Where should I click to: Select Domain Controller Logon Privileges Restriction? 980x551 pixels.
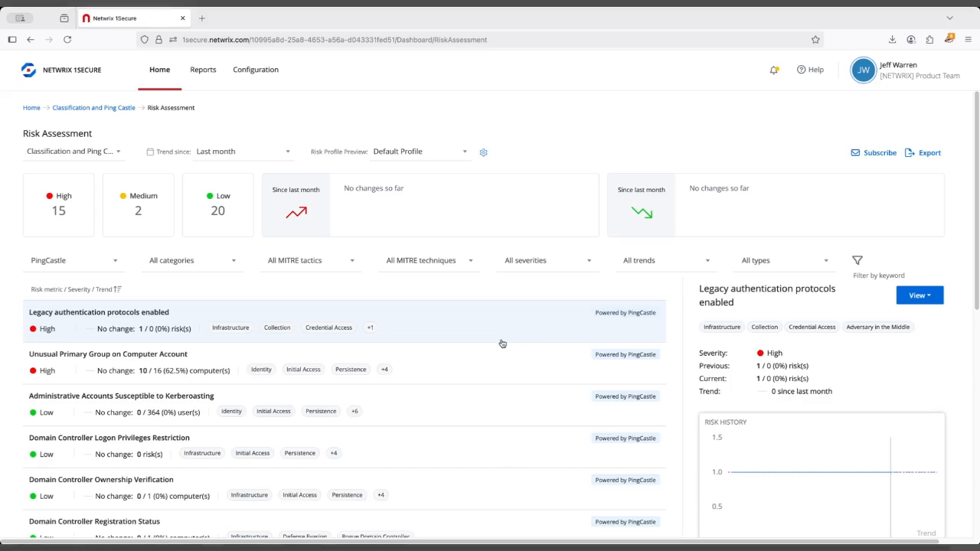[345, 446]
